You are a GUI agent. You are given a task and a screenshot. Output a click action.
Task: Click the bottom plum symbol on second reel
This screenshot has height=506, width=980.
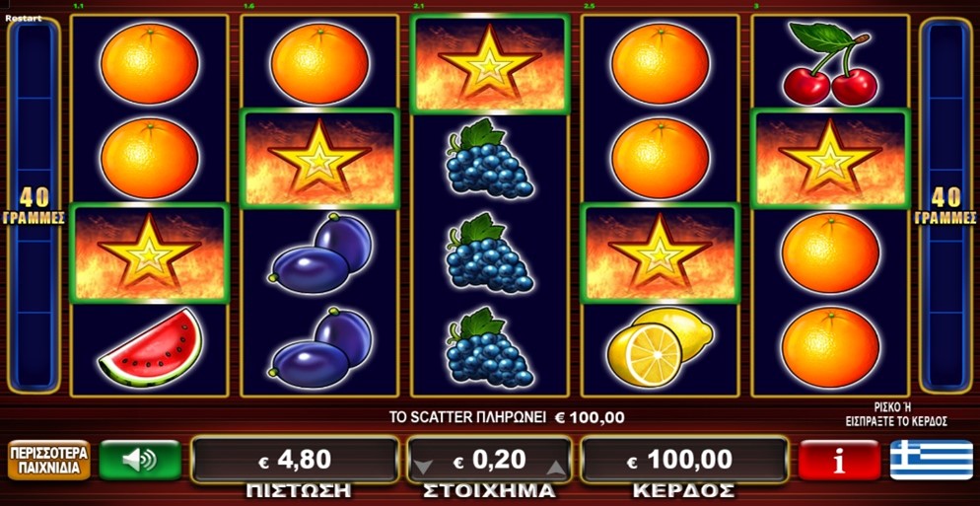click(320, 348)
